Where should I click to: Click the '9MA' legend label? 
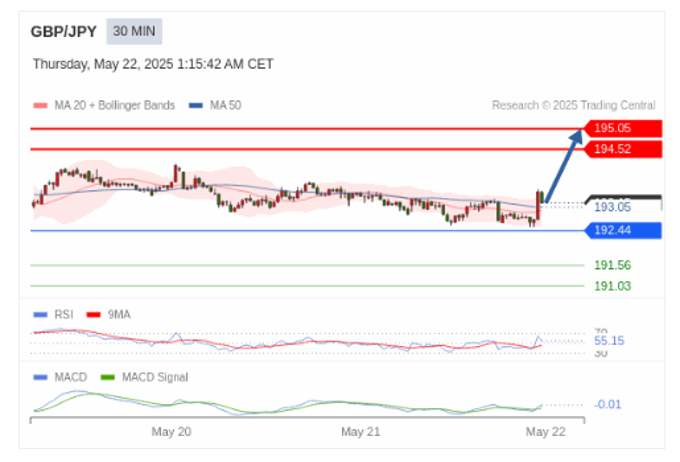click(119, 315)
